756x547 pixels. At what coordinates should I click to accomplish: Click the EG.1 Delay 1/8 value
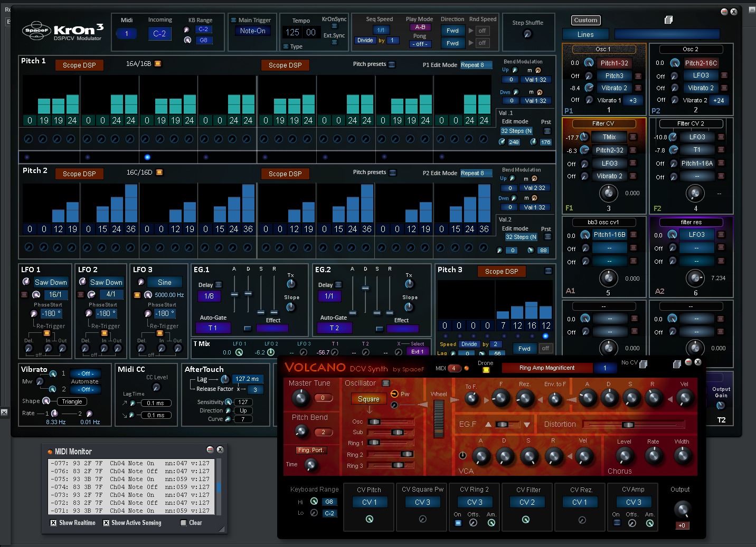tap(209, 296)
